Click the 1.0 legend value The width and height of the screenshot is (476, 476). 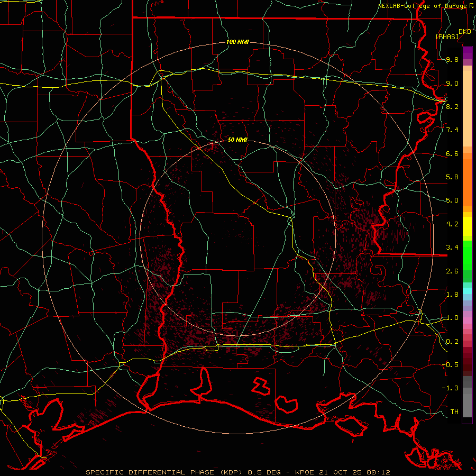452,318
